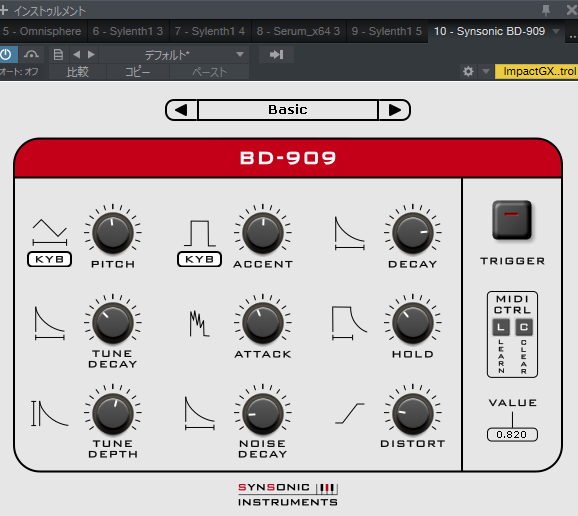Click the arrow-to-bar routing icon

(x=276, y=55)
